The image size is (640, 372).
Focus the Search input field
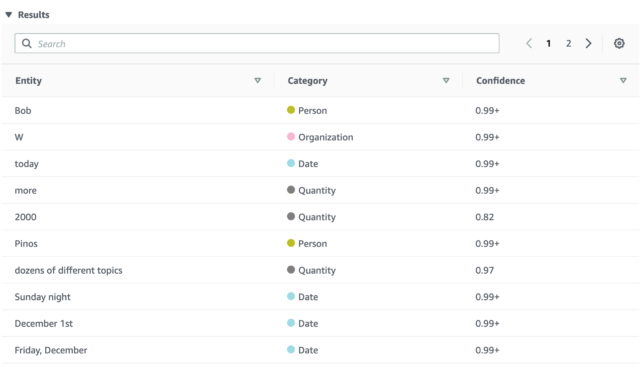coord(257,43)
